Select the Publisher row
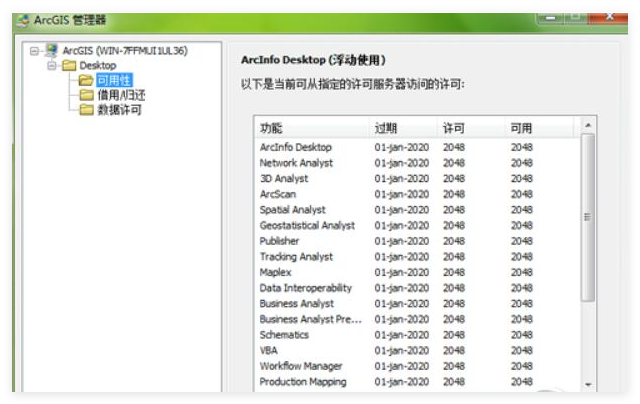The width and height of the screenshot is (640, 404). pos(416,241)
